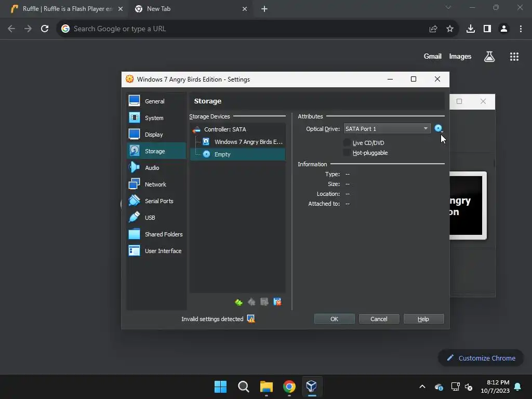Viewport: 532px width, 399px height.
Task: Click the add controller icon
Action: tap(238, 302)
